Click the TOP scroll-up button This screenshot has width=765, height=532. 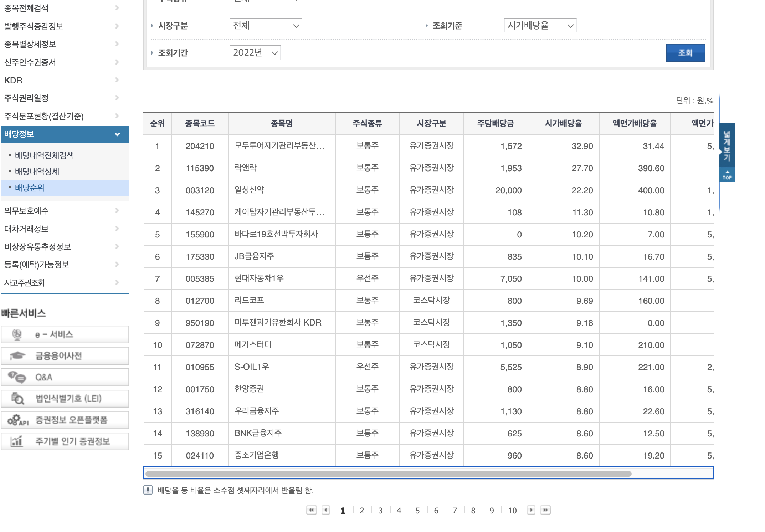tap(727, 175)
